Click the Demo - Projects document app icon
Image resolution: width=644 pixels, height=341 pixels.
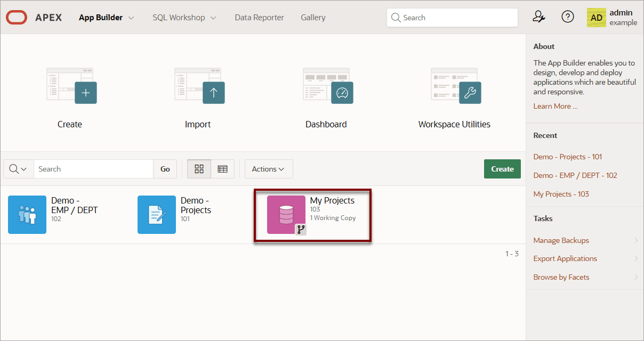pos(157,215)
